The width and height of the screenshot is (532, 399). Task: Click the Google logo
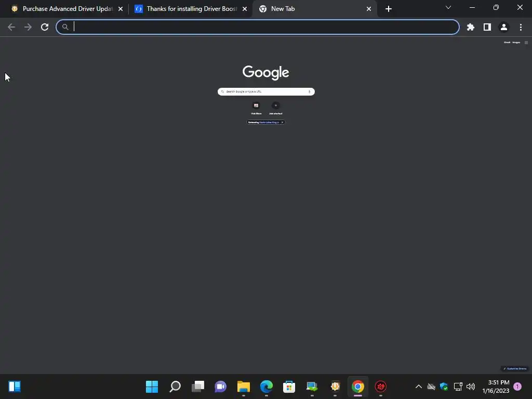coord(265,73)
